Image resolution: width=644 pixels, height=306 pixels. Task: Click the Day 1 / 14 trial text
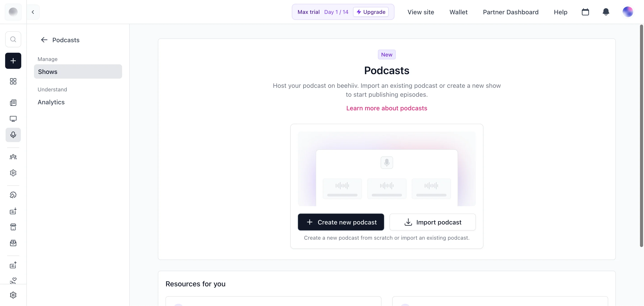tap(336, 12)
